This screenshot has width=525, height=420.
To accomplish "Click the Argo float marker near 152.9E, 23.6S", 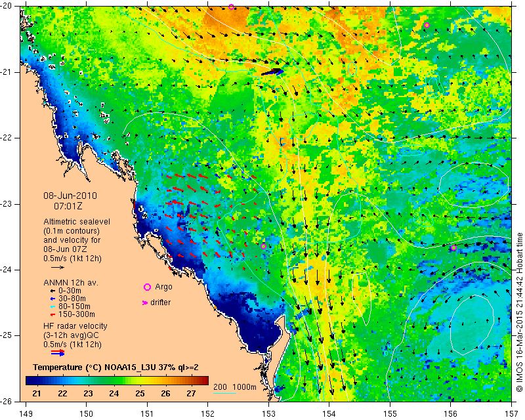I will [x=263, y=247].
